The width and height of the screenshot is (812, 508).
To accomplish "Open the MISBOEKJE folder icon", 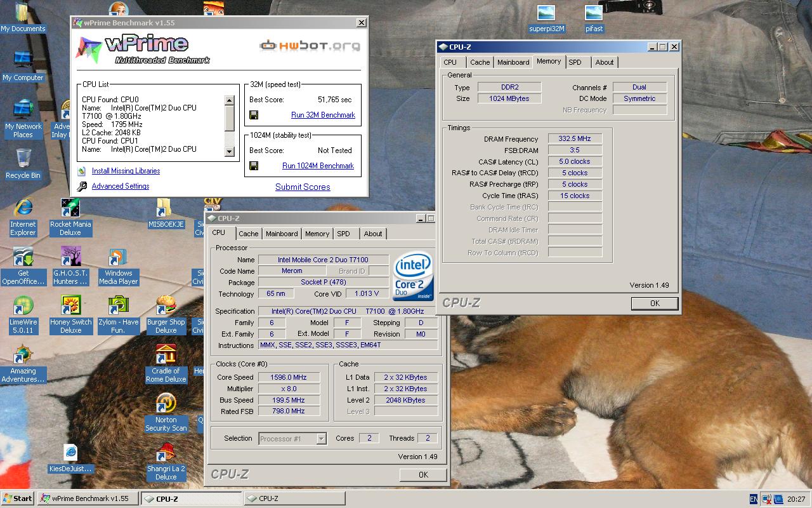I will click(x=166, y=213).
